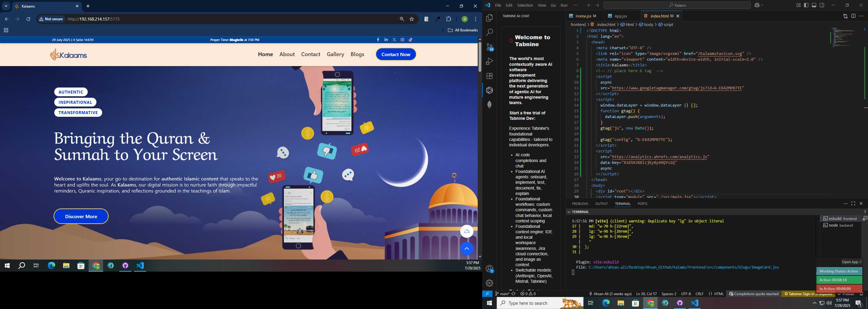Synchronize changes via the status bar sync icon
Viewport: 868px width, 309px height.
(x=514, y=294)
